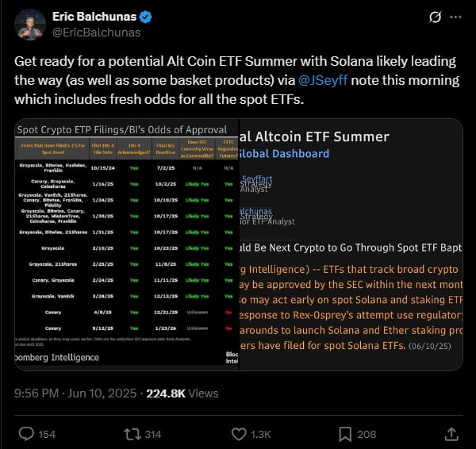The width and height of the screenshot is (476, 449).
Task: Click the reply comment icon
Action: (26, 434)
